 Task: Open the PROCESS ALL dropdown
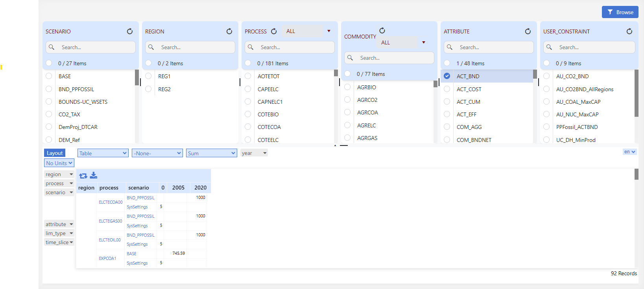[x=308, y=31]
